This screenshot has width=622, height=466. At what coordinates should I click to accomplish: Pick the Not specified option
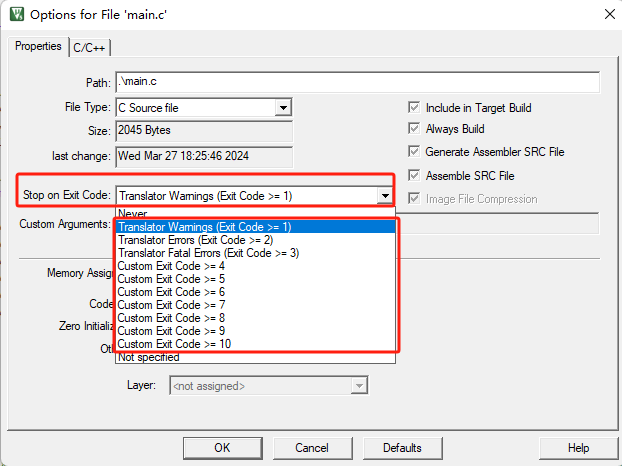point(149,357)
